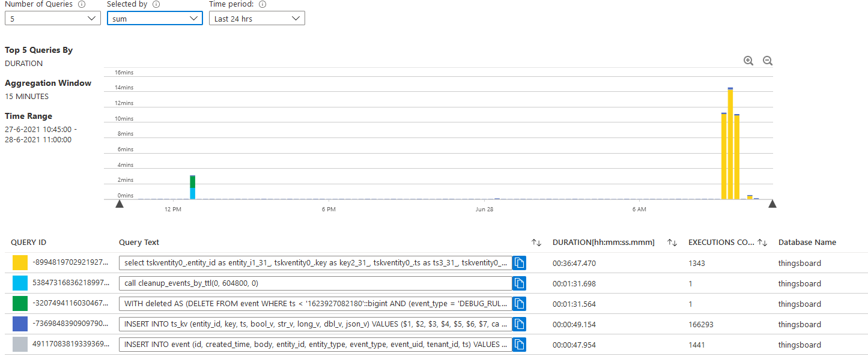Click the Top 5 Queries By heading
This screenshot has height=359, width=868.
39,50
